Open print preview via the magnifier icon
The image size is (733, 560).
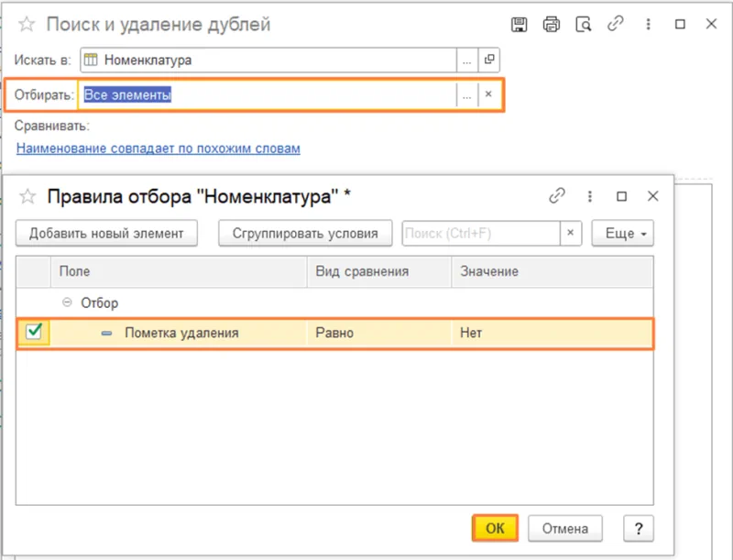point(584,25)
